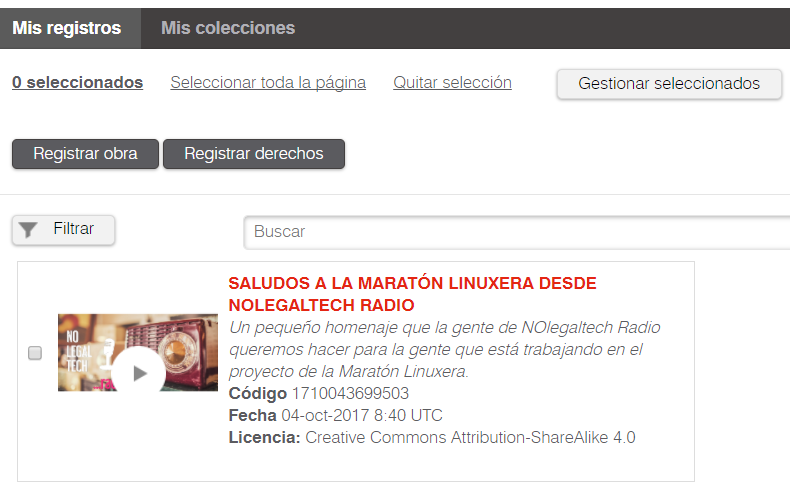
Task: Tick the checkbox for the Saludos record
Action: pos(35,353)
